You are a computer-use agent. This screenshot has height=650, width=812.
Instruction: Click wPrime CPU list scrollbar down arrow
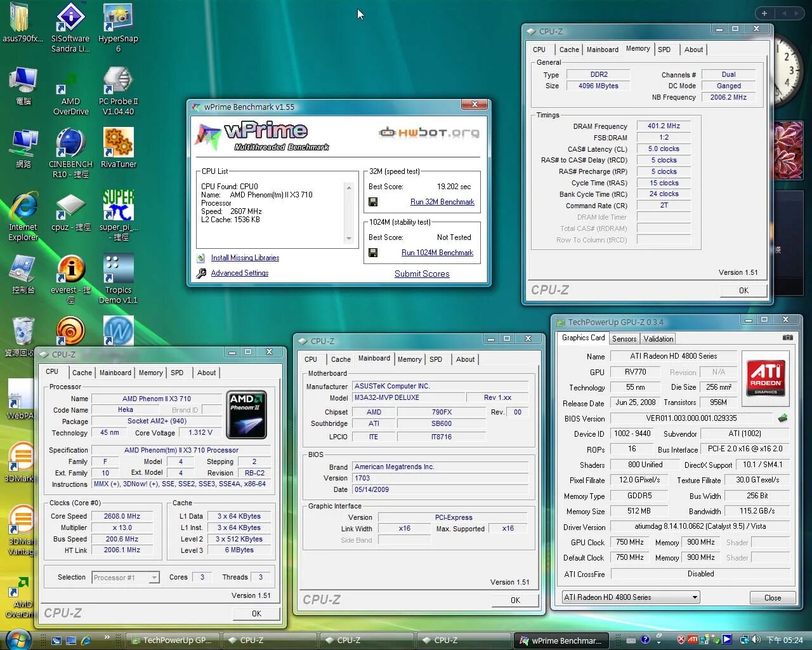[x=349, y=239]
